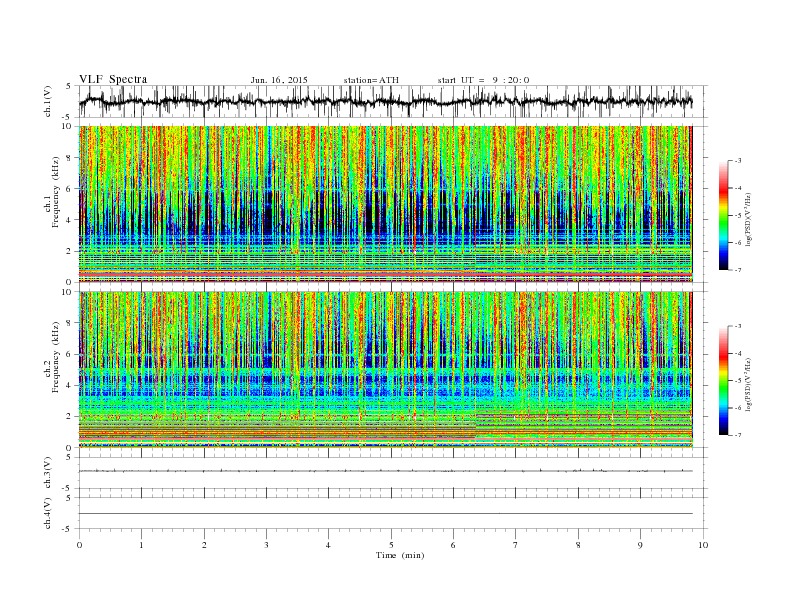Viewport: 792px width, 612px height.
Task: Select the "Time (min)" axis title
Action: click(x=400, y=555)
